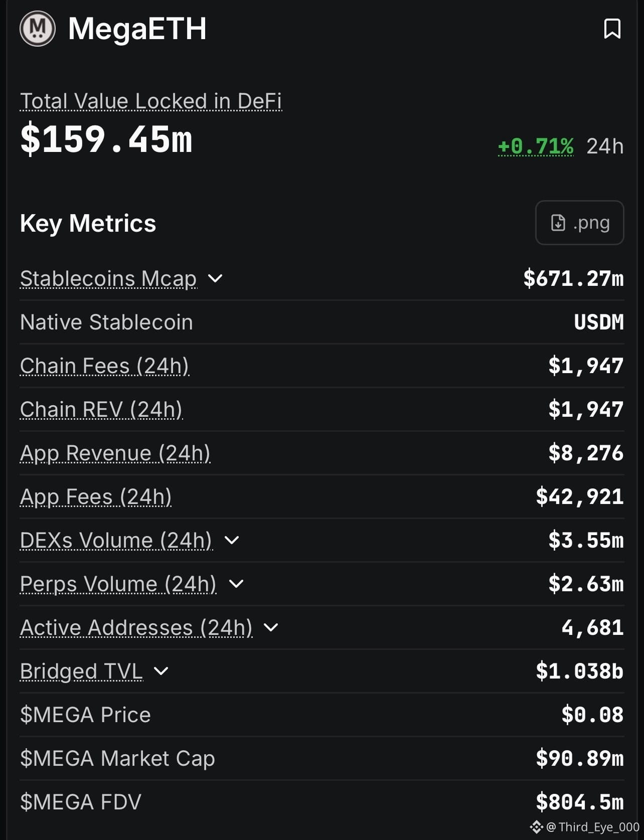Click the Chain Fees (24h) label
Screen dimensions: 644x840
click(104, 366)
